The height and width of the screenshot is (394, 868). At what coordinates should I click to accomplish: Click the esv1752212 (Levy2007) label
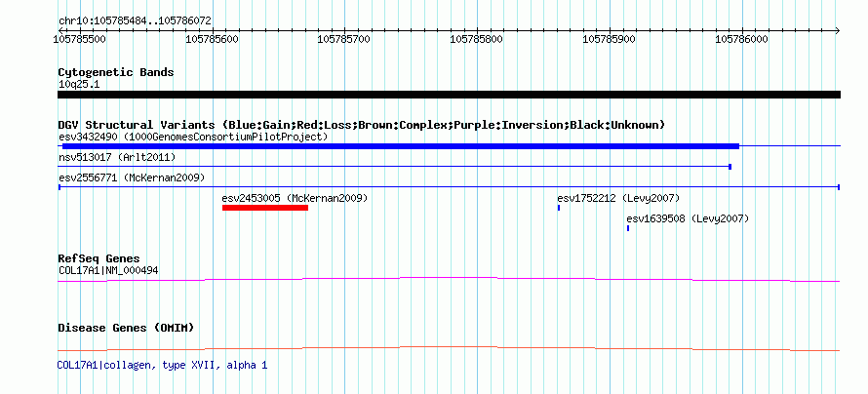pyautogui.click(x=618, y=198)
